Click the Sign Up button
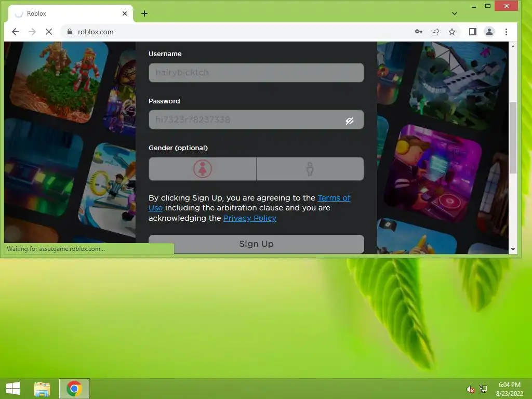532x399 pixels. [256, 244]
